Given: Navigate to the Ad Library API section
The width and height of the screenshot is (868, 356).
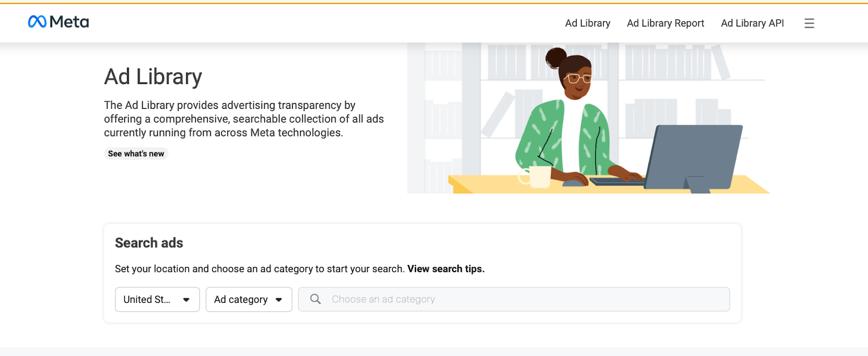Looking at the screenshot, I should 752,23.
